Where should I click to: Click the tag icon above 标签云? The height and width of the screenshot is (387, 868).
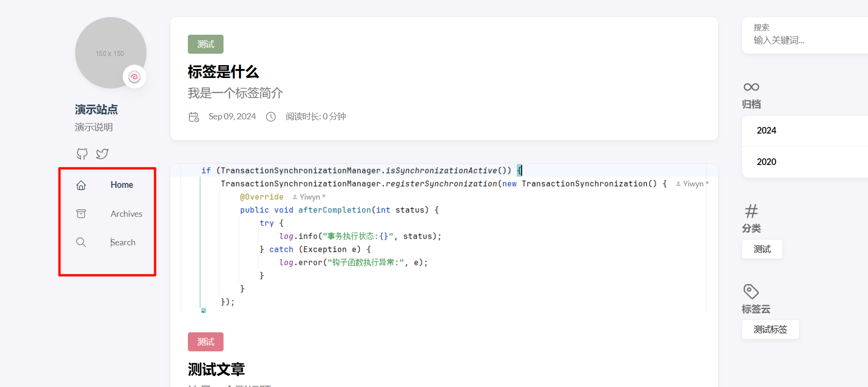pos(751,291)
